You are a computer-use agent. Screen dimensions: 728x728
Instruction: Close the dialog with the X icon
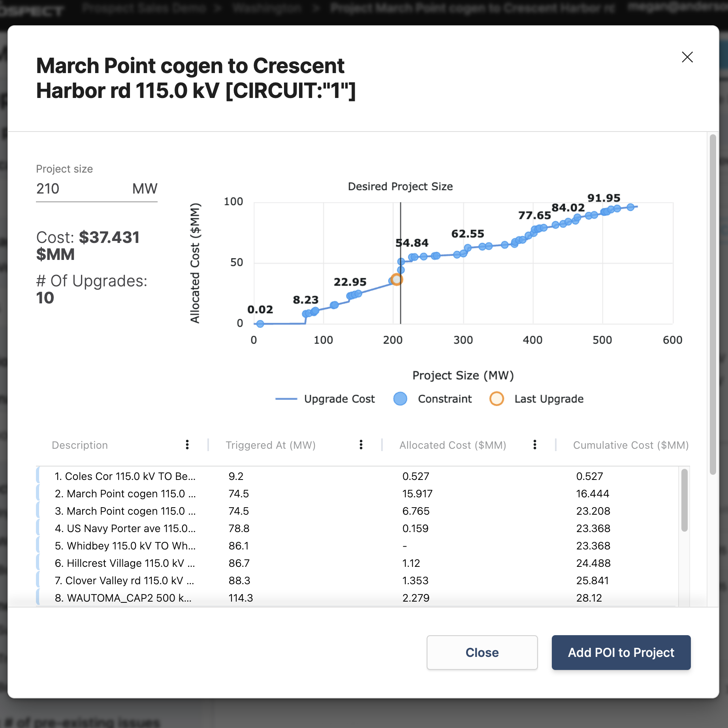pos(687,57)
